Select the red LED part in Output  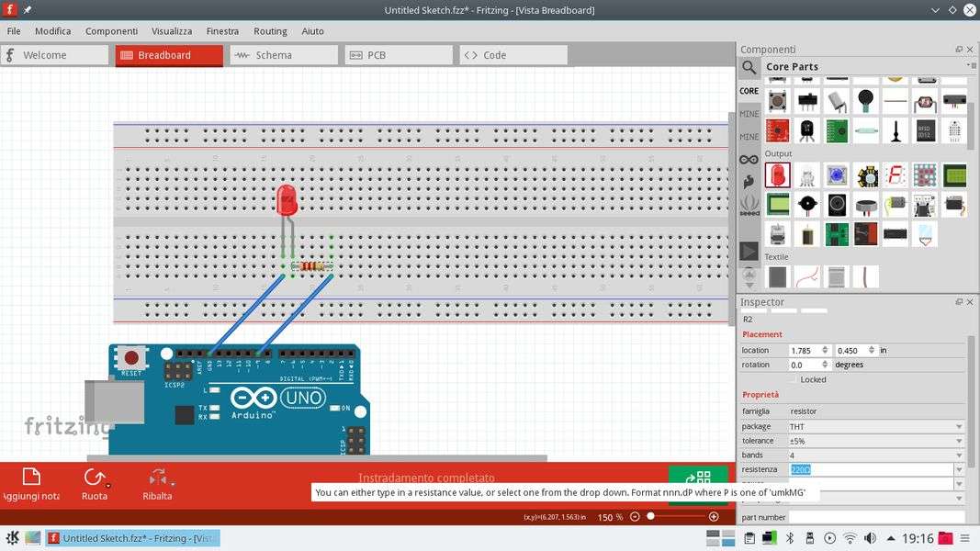pos(778,174)
